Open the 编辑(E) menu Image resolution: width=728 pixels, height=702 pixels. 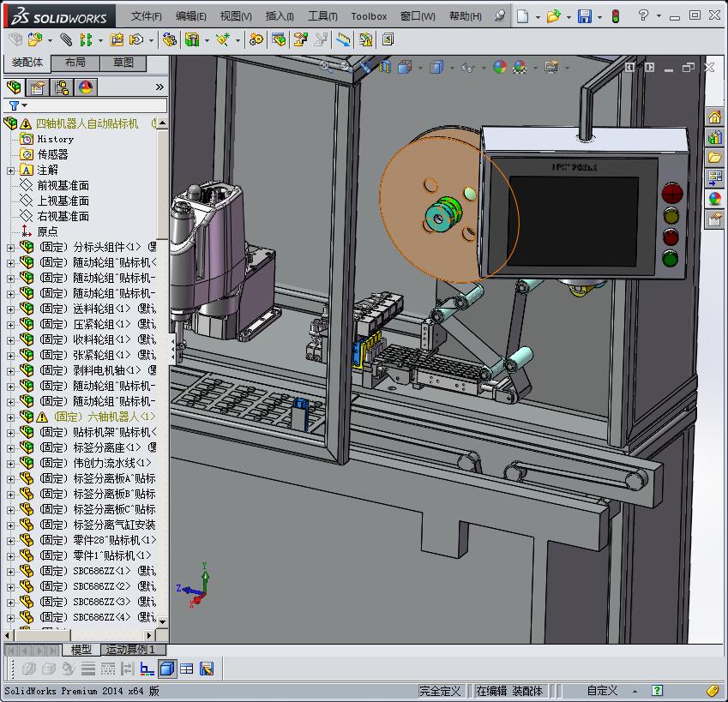pyautogui.click(x=191, y=16)
